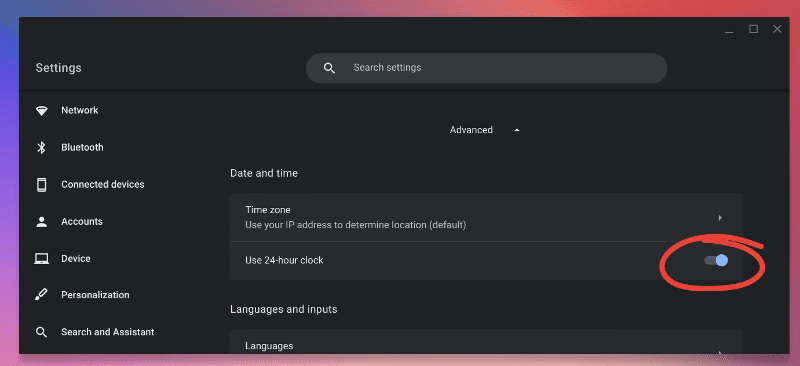Viewport: 800px width, 366px height.
Task: Click the Network wifi icon in sidebar
Action: pyautogui.click(x=41, y=111)
